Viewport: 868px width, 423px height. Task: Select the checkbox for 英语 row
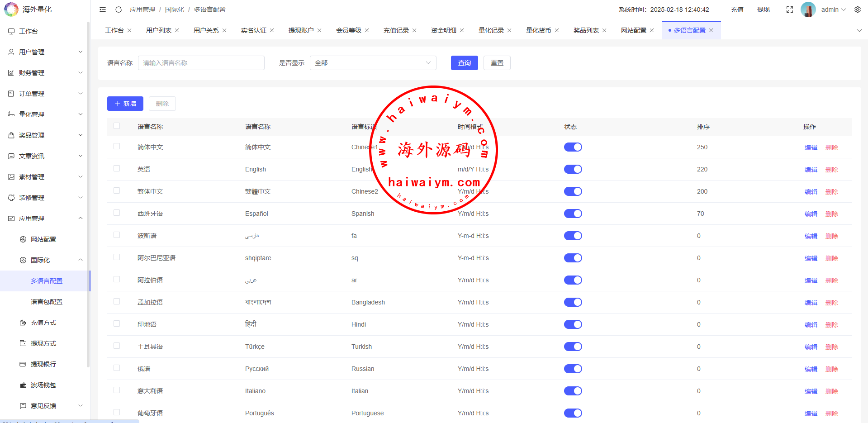coord(117,169)
